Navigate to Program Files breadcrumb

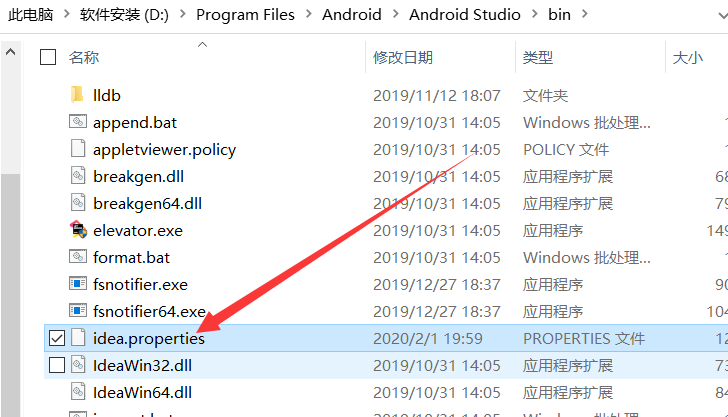[x=245, y=14]
